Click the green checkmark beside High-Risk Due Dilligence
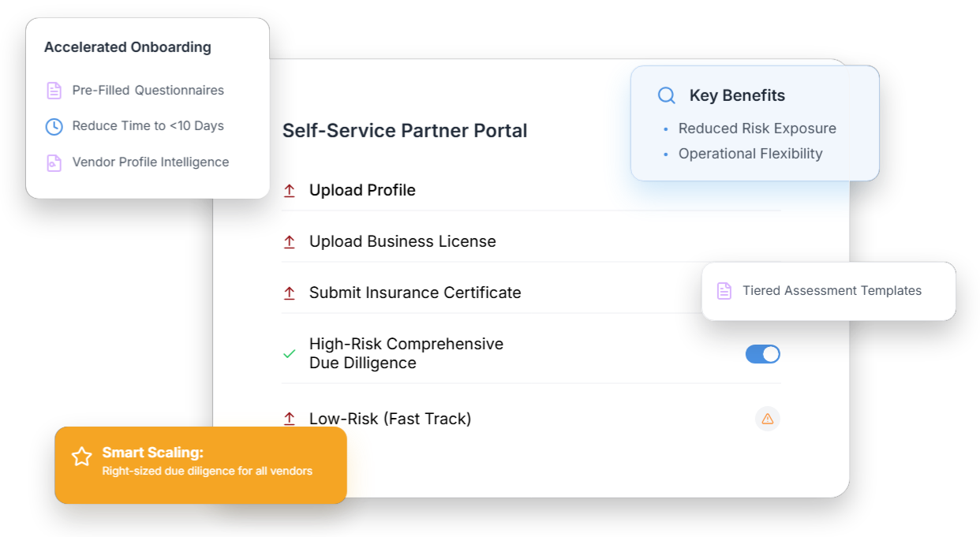 coord(289,353)
